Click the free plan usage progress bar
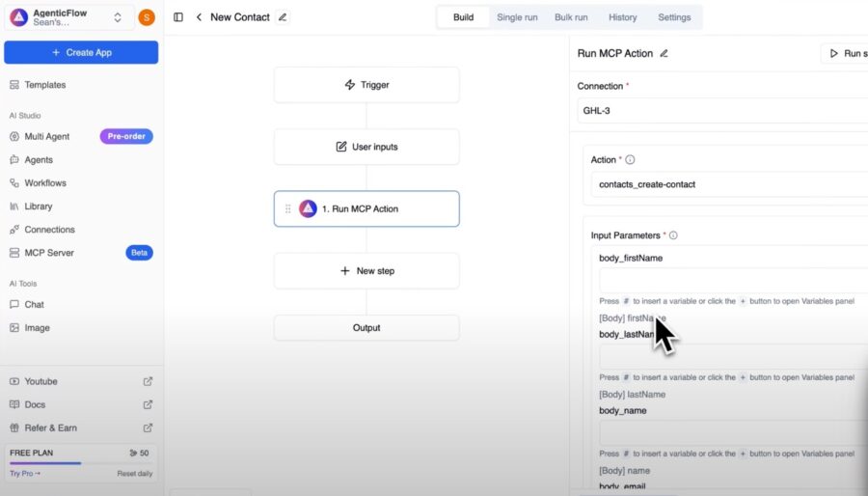868x496 pixels. tap(80, 463)
